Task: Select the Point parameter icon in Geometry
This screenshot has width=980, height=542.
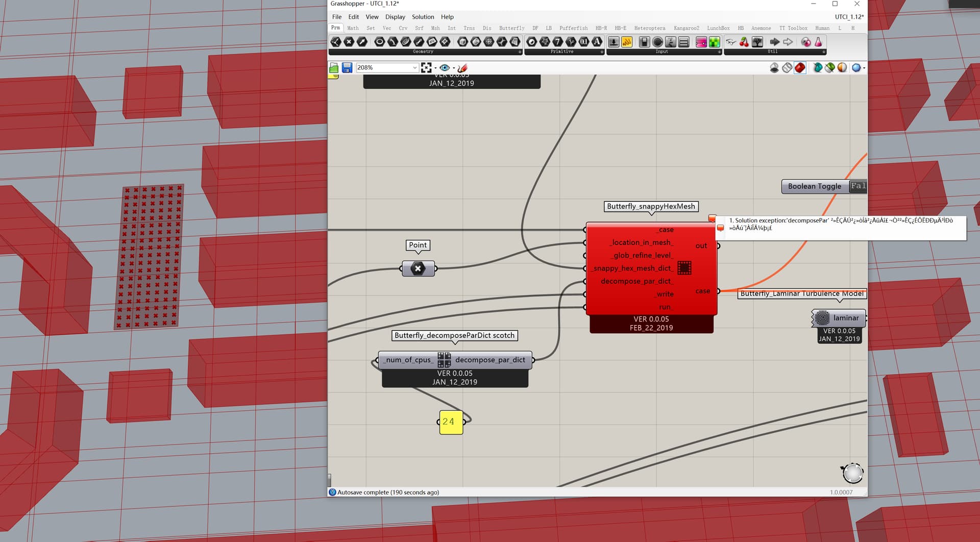Action: tap(349, 42)
